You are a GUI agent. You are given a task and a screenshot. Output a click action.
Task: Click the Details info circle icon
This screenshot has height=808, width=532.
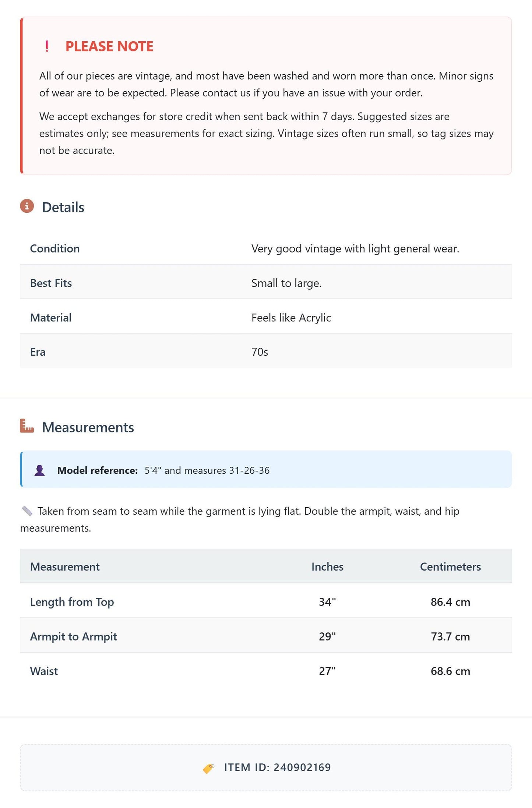click(x=27, y=206)
